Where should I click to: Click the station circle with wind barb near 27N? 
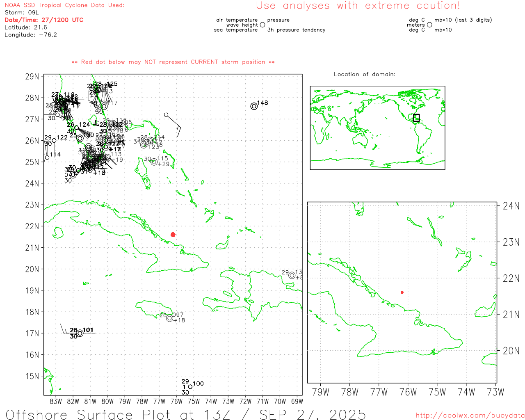[166, 115]
